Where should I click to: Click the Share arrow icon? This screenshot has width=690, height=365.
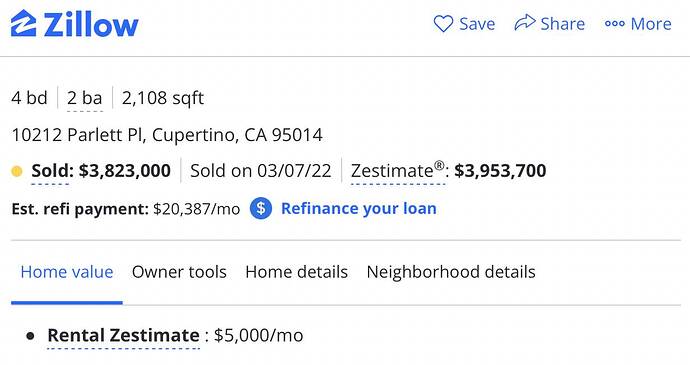coord(525,22)
